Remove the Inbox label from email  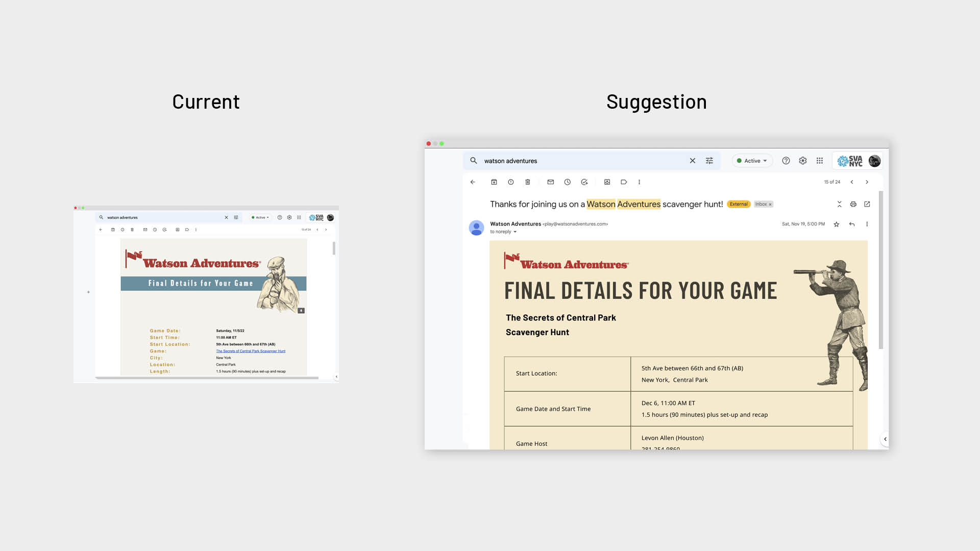click(770, 205)
